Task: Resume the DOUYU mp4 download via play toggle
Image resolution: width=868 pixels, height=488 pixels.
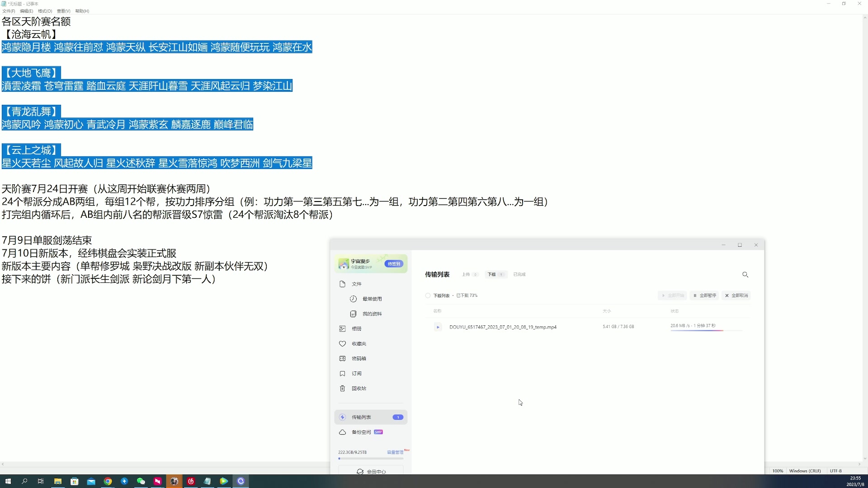Action: click(438, 327)
